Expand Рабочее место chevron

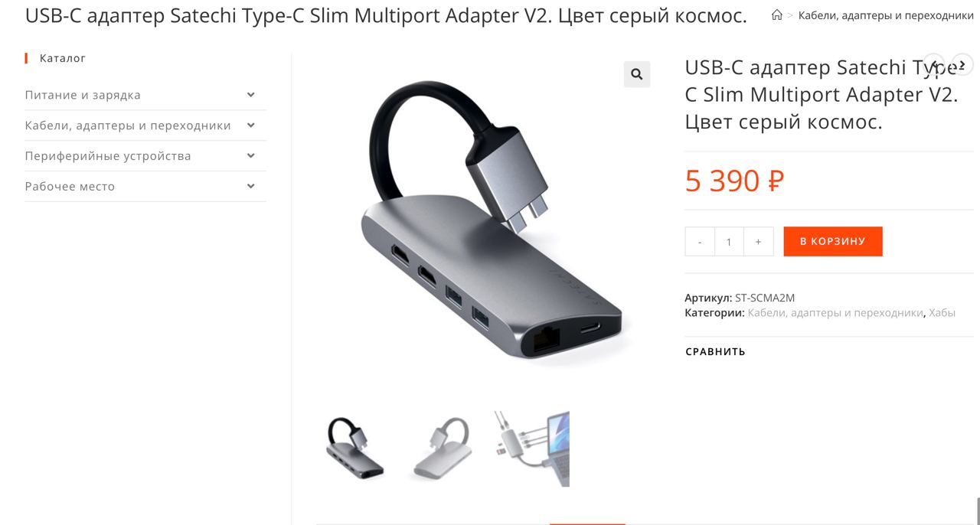[x=250, y=186]
